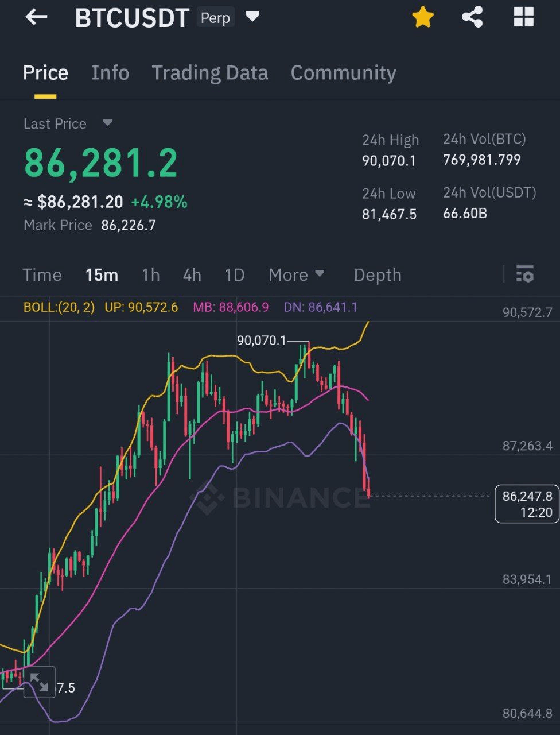Viewport: 560px width, 735px height.
Task: Tap the 24h High value 90,070.1
Action: 389,161
